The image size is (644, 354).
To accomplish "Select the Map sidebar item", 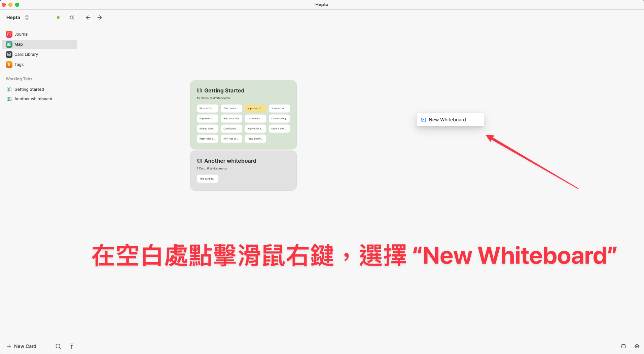I will click(19, 44).
